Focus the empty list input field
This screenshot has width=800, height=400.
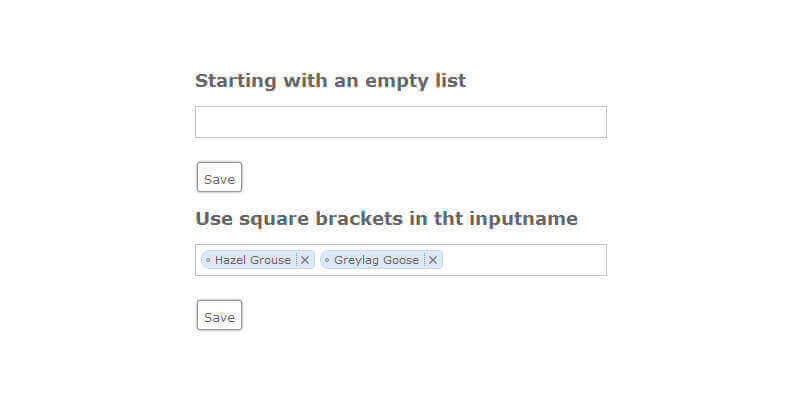click(400, 122)
